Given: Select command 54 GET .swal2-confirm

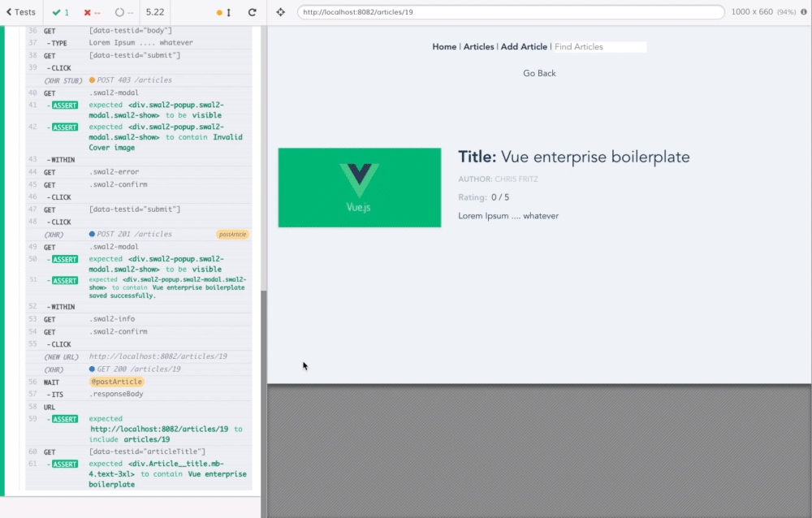Looking at the screenshot, I should pos(139,331).
